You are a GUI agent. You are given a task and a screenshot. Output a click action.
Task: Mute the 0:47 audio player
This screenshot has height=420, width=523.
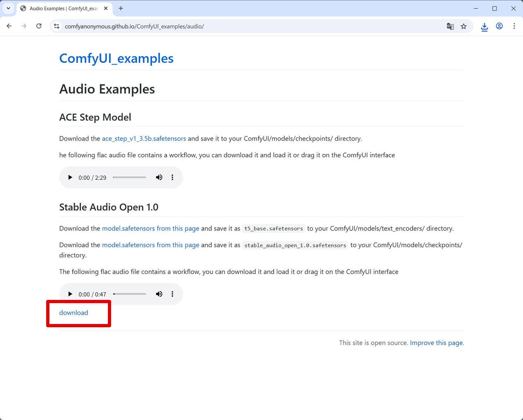(159, 294)
